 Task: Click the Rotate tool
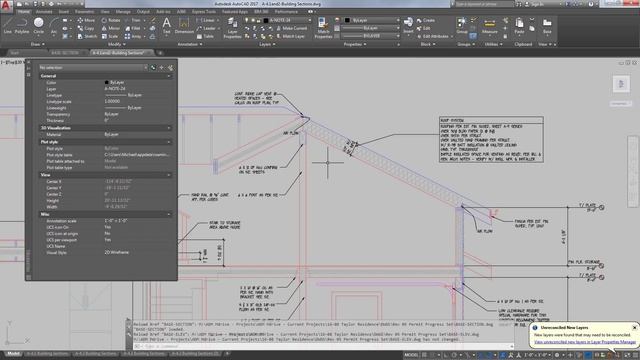111,20
